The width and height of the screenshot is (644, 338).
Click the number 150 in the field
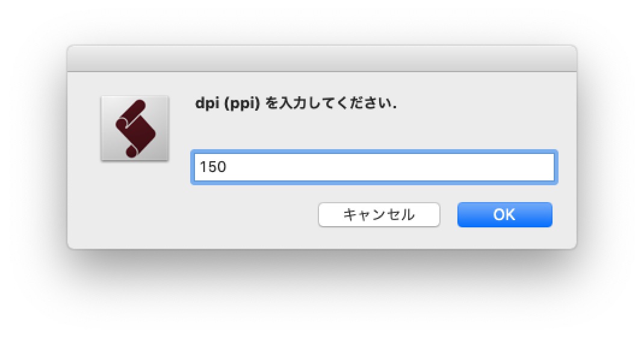(212, 167)
